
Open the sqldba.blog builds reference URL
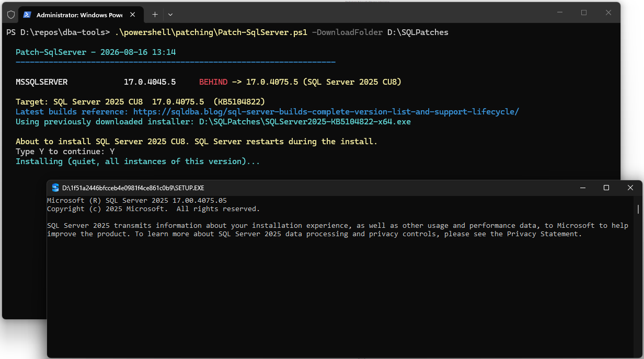[326, 112]
